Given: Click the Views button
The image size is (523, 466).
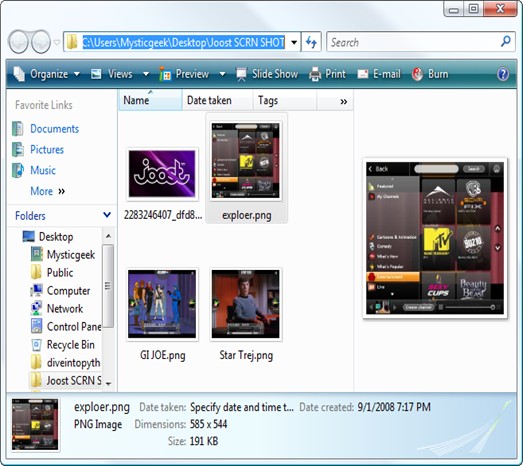Looking at the screenshot, I should click(112, 74).
